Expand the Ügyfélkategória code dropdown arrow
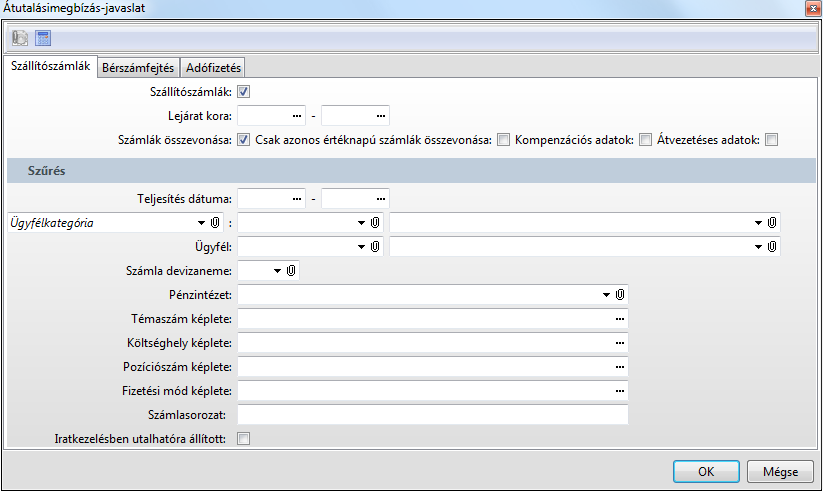 pos(361,223)
